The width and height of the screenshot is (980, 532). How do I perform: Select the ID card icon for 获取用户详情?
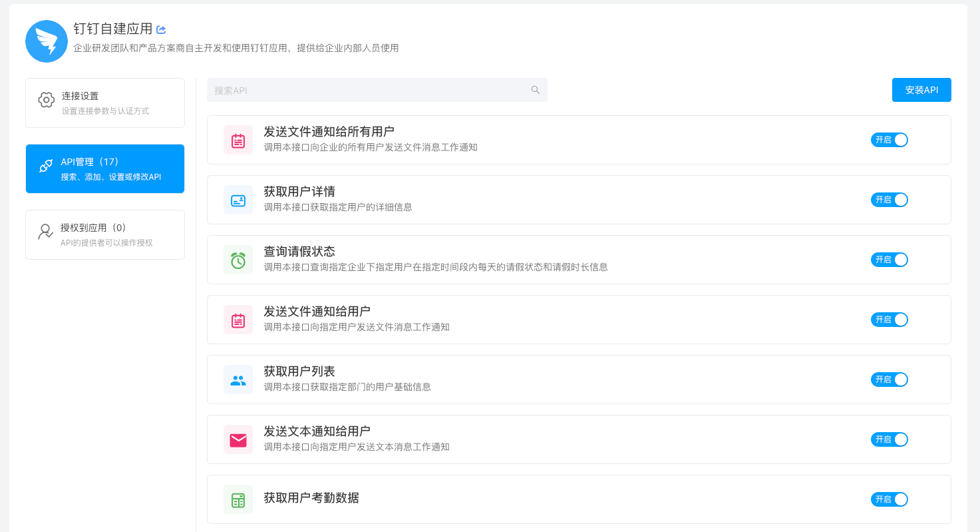tap(238, 199)
